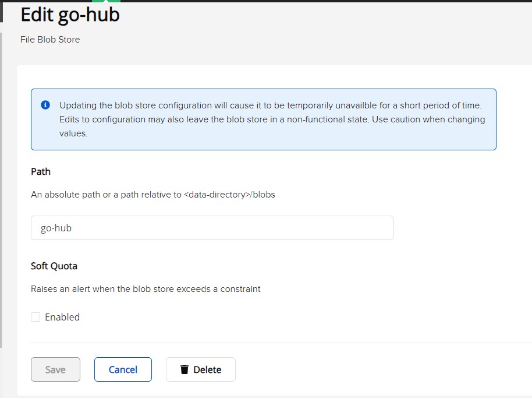Click the trash can icon on Delete
Viewport: 532px width, 398px height.
pos(185,369)
